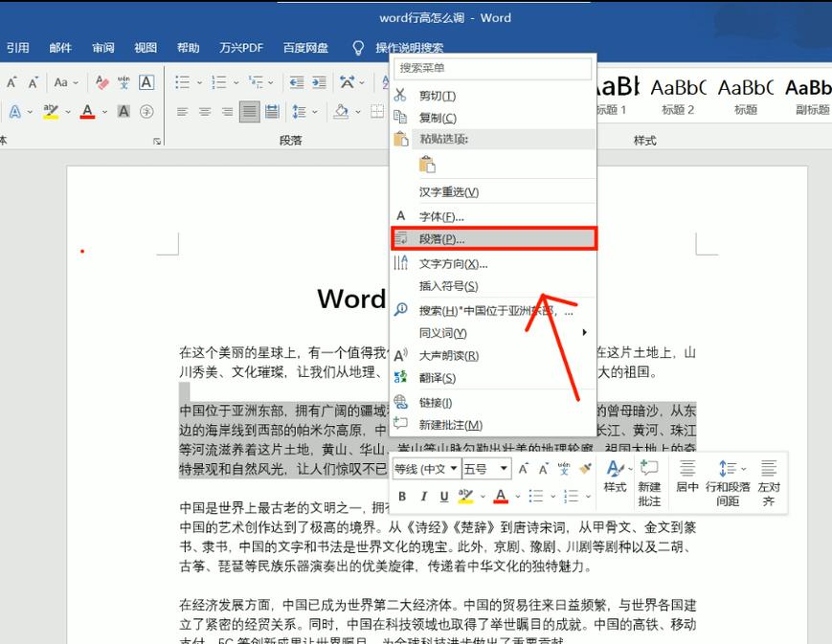832x644 pixels.
Task: Click the Multilevel List icon
Action: (257, 82)
